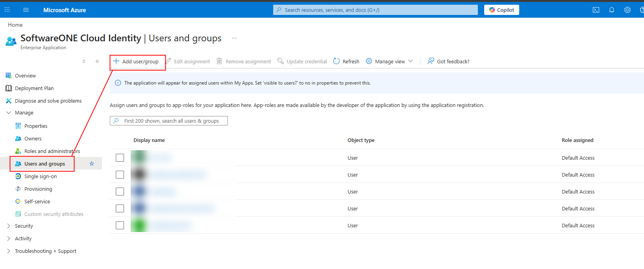Image resolution: width=644 pixels, height=269 pixels.
Task: Open the Manage view dropdown
Action: 390,61
